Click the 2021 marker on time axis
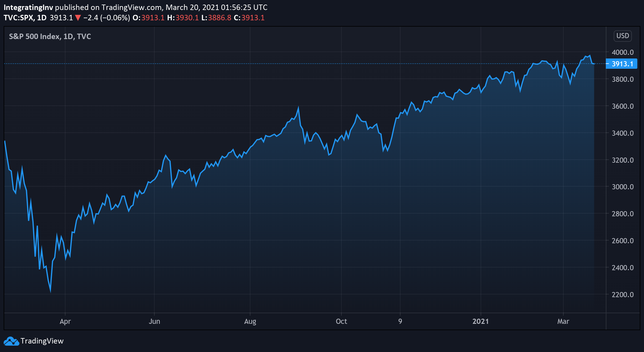Image resolution: width=644 pixels, height=352 pixels. (481, 321)
